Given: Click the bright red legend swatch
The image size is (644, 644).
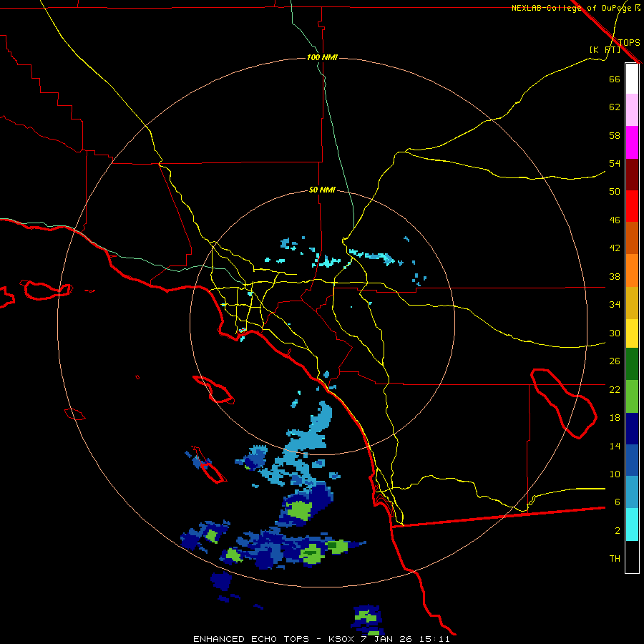Looking at the screenshot, I should tap(632, 206).
